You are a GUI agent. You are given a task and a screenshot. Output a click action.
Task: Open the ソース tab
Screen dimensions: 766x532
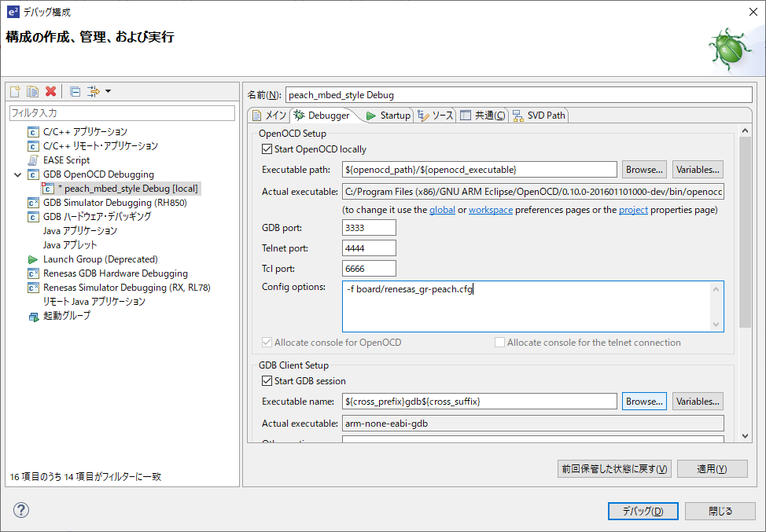[435, 116]
